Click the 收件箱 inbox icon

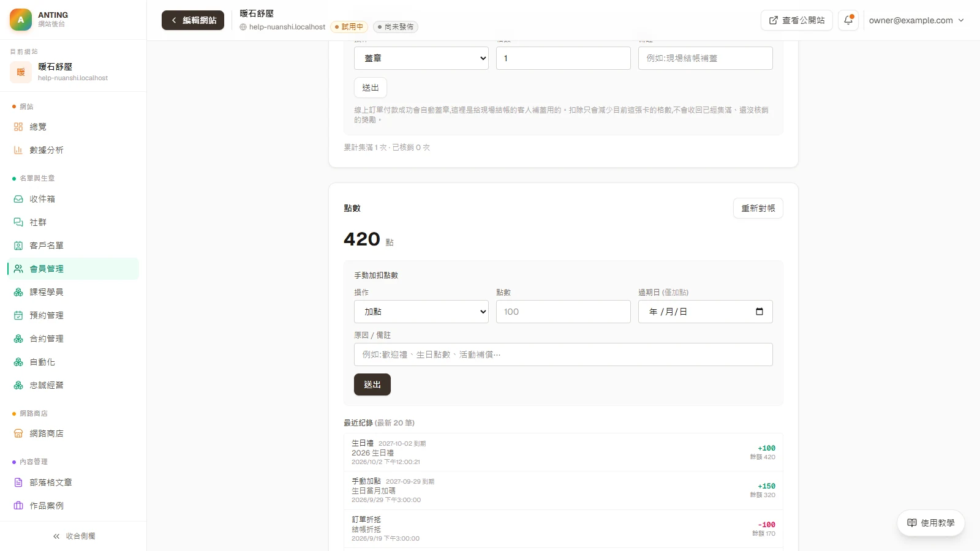click(18, 199)
